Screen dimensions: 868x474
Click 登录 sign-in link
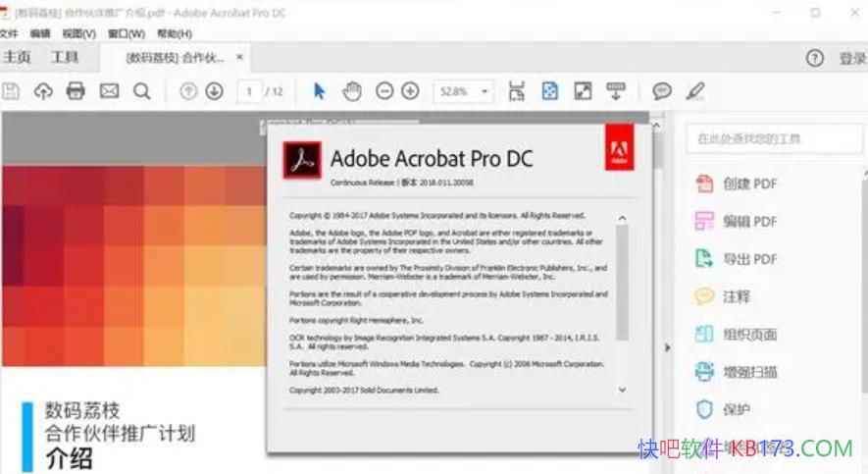[x=851, y=59]
